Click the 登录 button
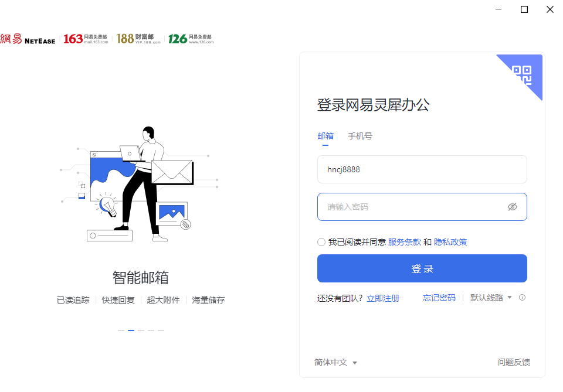This screenshot has height=392, width=563. pyautogui.click(x=422, y=268)
